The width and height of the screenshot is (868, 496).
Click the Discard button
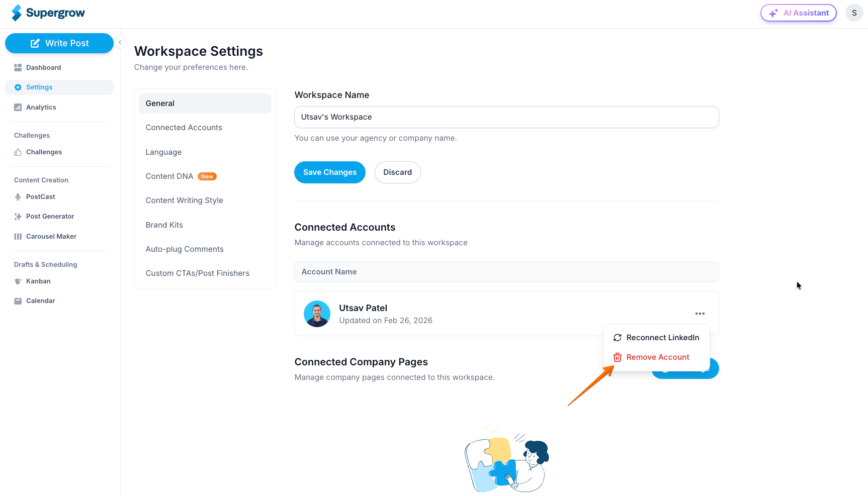398,172
